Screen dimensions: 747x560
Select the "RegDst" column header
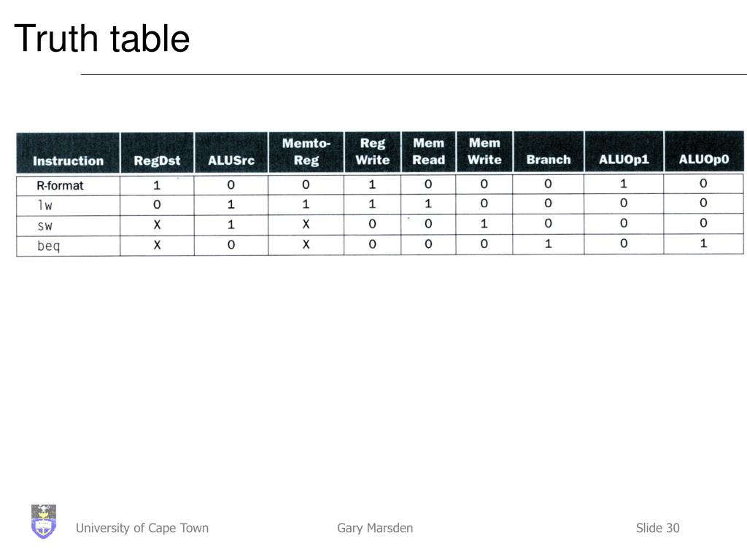coord(157,160)
